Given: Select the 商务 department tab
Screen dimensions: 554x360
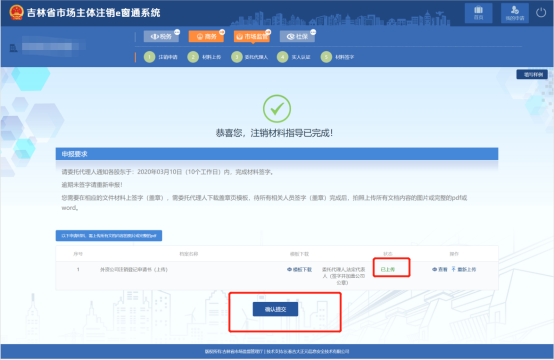Looking at the screenshot, I should pos(206,36).
